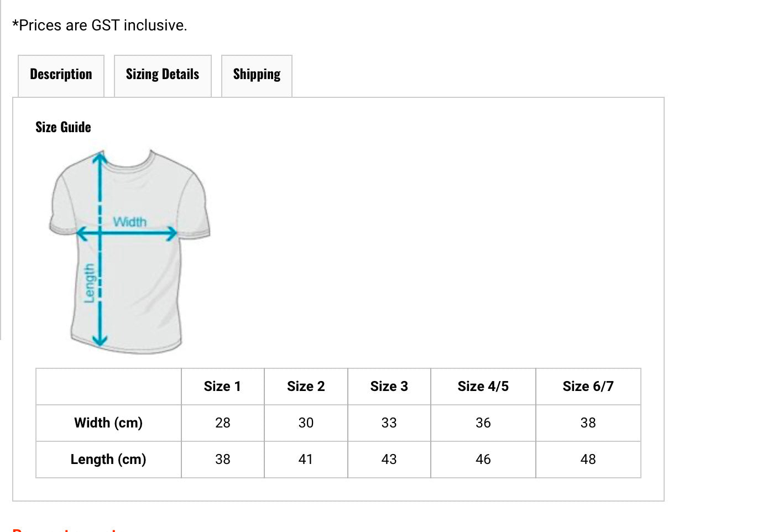Click the Size 1 column header
The width and height of the screenshot is (762, 532).
(222, 387)
